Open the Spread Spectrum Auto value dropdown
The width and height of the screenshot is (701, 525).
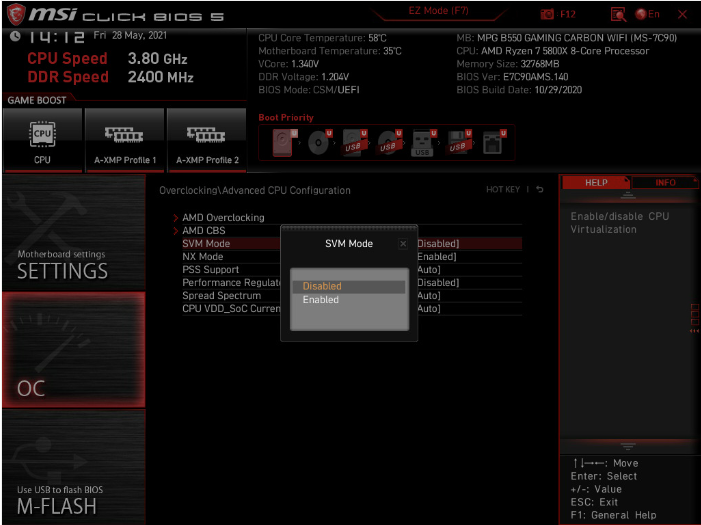pos(429,296)
